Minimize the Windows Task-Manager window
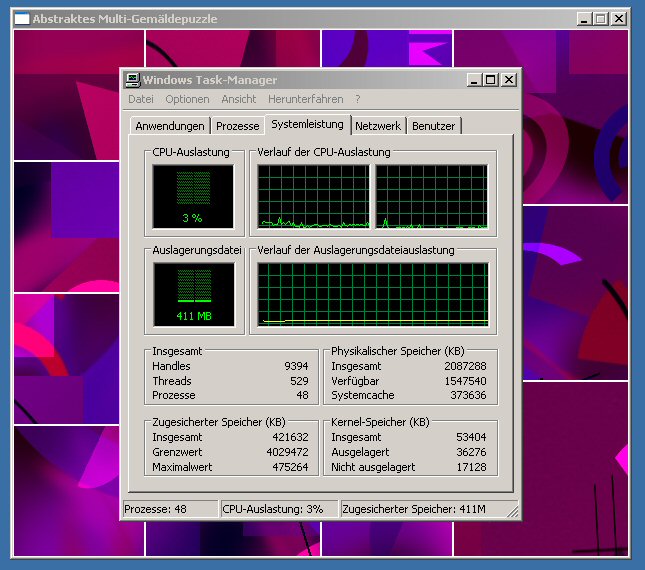The height and width of the screenshot is (570, 645). click(474, 80)
